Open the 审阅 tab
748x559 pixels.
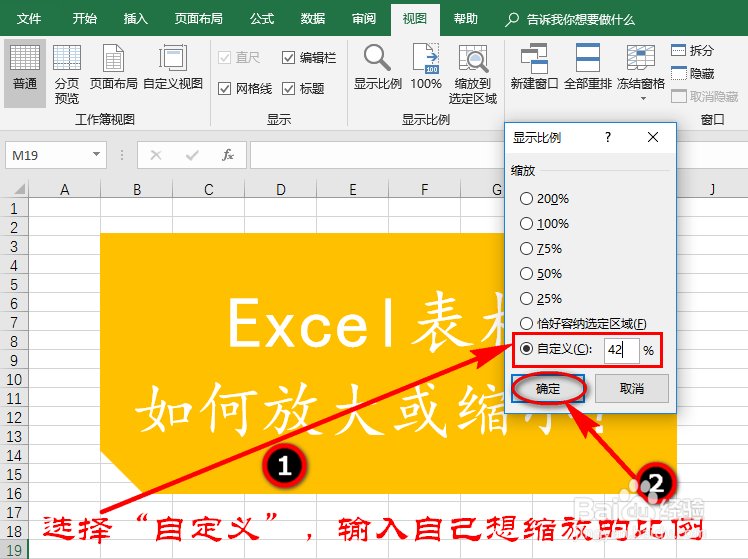point(364,19)
